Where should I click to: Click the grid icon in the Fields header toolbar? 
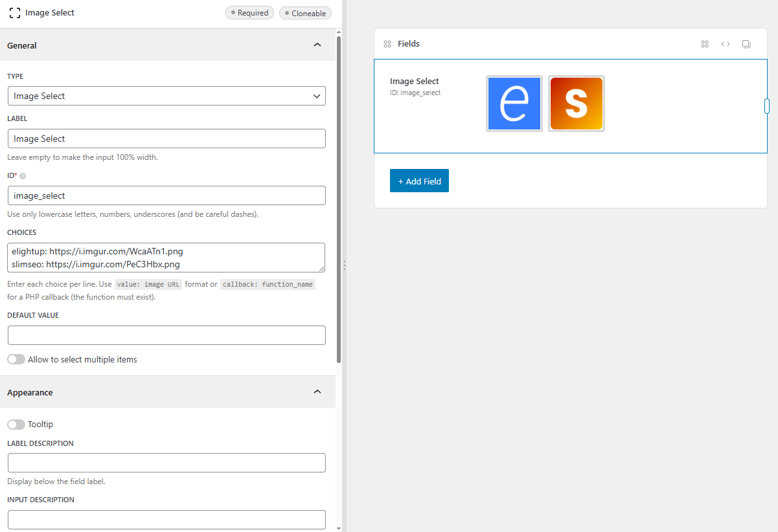(x=705, y=44)
